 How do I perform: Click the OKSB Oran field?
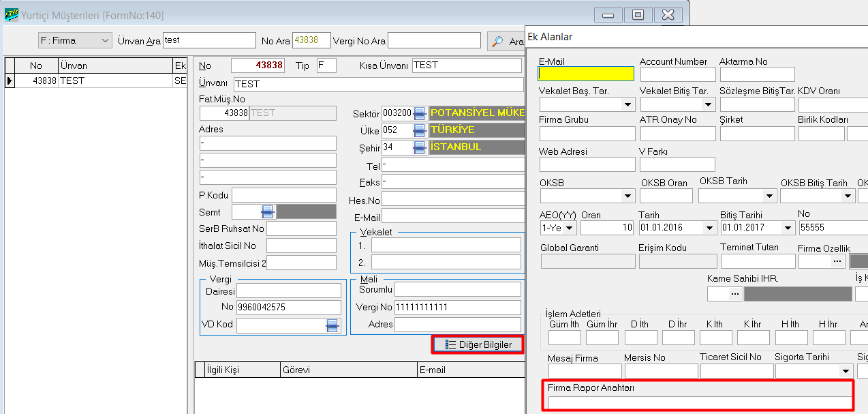point(666,196)
